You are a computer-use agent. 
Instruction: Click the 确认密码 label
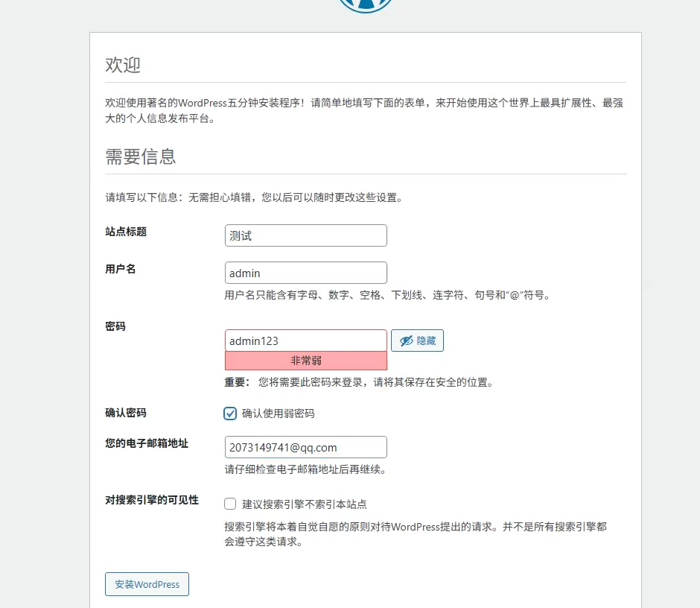pos(126,413)
